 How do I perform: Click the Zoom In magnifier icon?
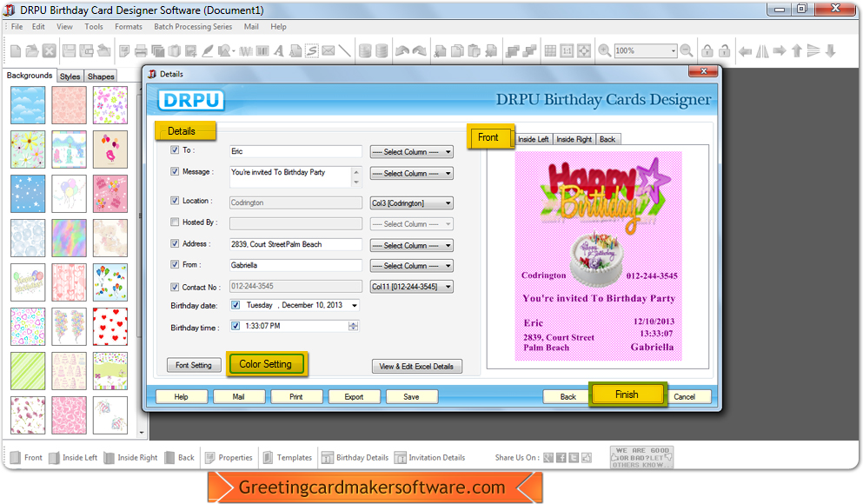coord(604,51)
